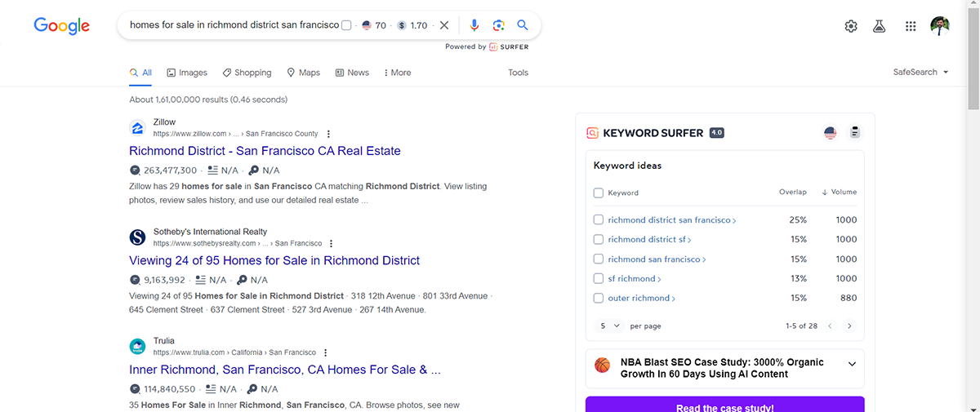The image size is (980, 412).
Task: Open Zillow Richmond District Real Estate result
Action: pyautogui.click(x=265, y=151)
